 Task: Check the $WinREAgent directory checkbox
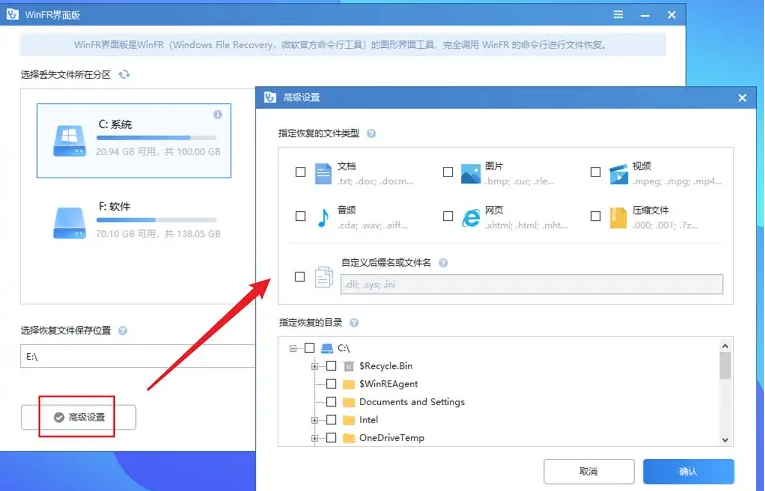pyautogui.click(x=331, y=384)
